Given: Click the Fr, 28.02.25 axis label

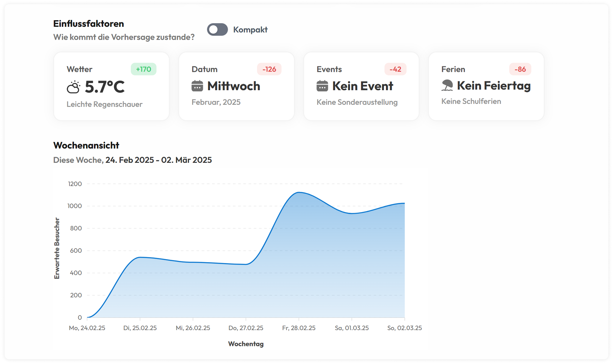Looking at the screenshot, I should click(299, 328).
